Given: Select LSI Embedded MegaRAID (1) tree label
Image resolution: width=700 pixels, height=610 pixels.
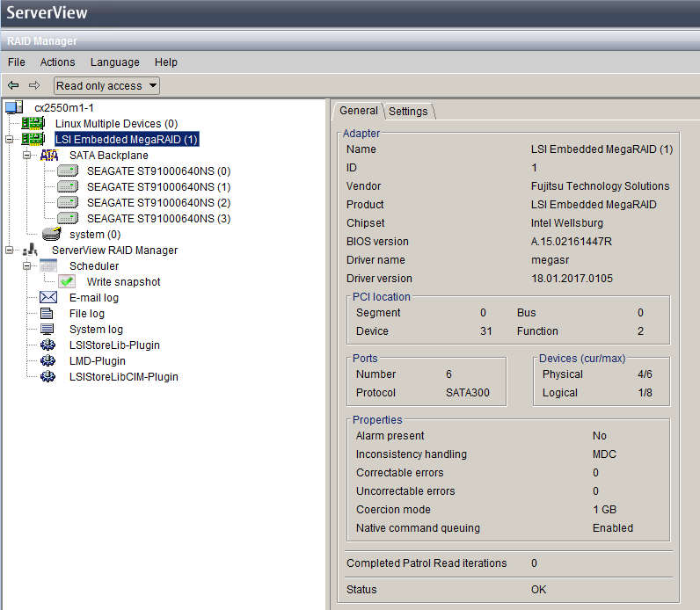Looking at the screenshot, I should tap(127, 139).
